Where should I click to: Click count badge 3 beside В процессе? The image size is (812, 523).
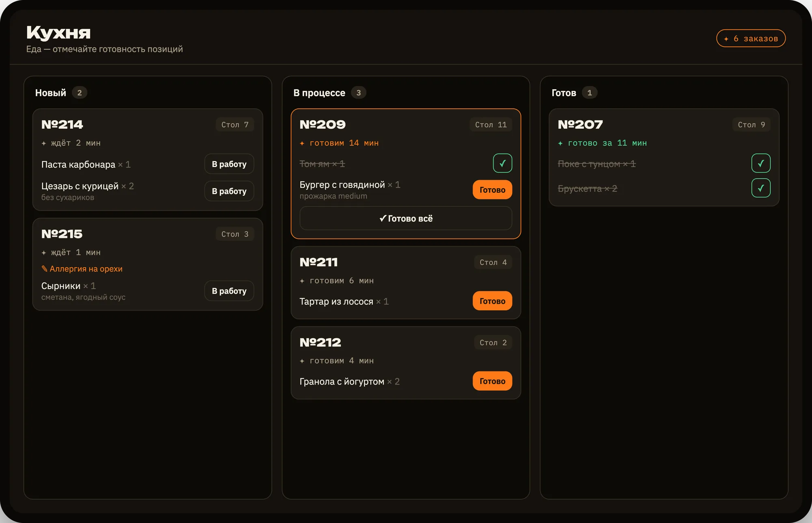tap(358, 93)
